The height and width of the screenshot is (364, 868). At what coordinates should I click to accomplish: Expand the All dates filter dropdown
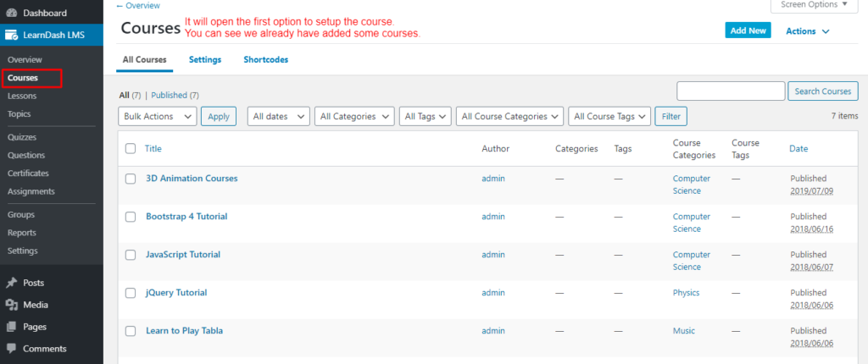click(278, 117)
